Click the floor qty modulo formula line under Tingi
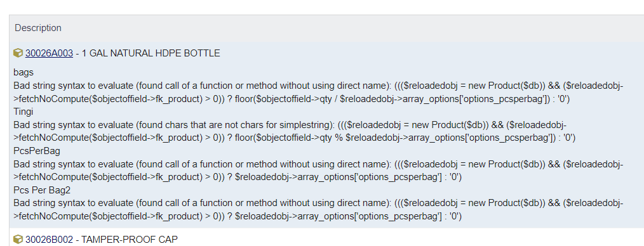The image size is (644, 246). [295, 138]
